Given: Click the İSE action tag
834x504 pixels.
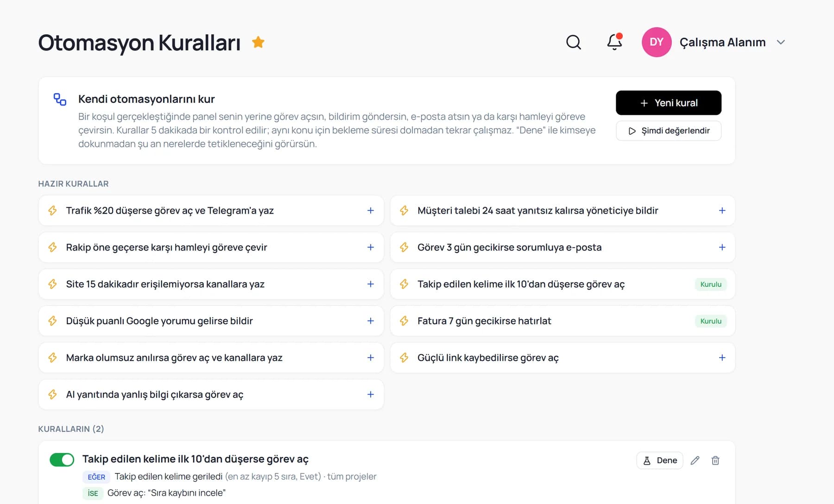Looking at the screenshot, I should point(93,493).
